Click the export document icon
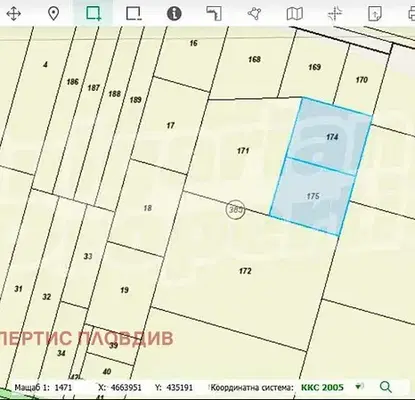 pyautogui.click(x=375, y=14)
